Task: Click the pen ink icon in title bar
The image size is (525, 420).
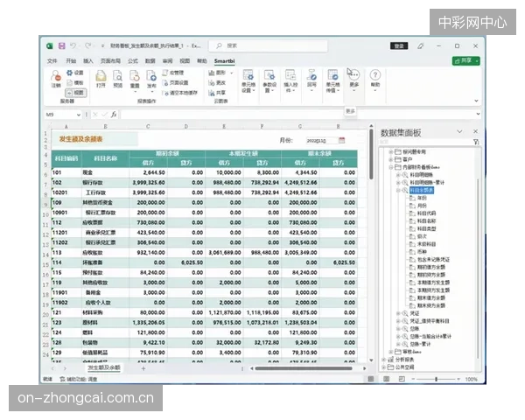Action: pos(421,45)
